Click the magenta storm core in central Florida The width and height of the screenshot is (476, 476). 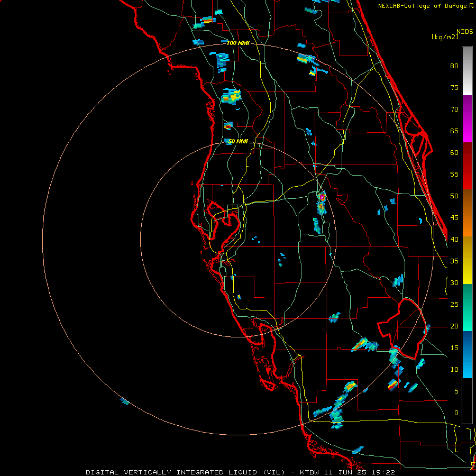pos(322,197)
